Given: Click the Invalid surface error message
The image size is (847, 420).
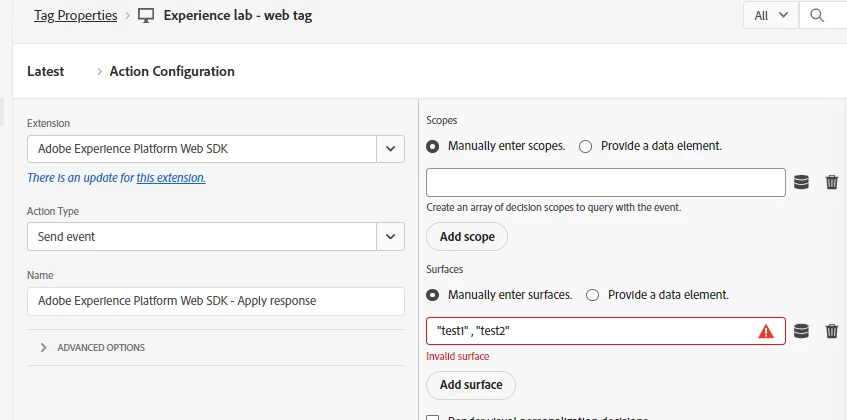Looking at the screenshot, I should coord(458,356).
